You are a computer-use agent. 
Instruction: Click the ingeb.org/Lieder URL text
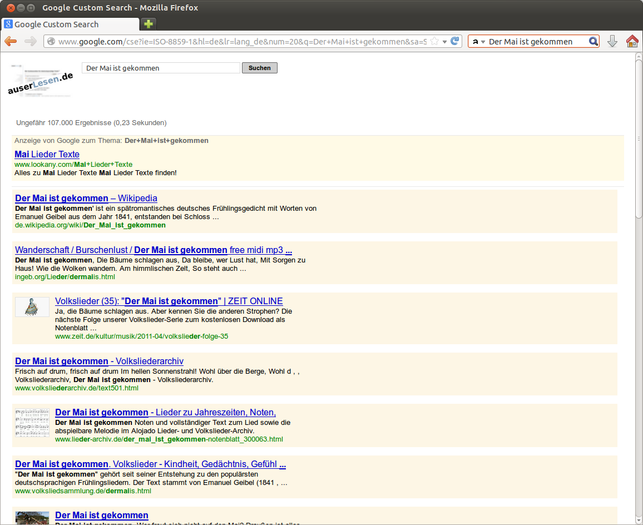coord(65,277)
